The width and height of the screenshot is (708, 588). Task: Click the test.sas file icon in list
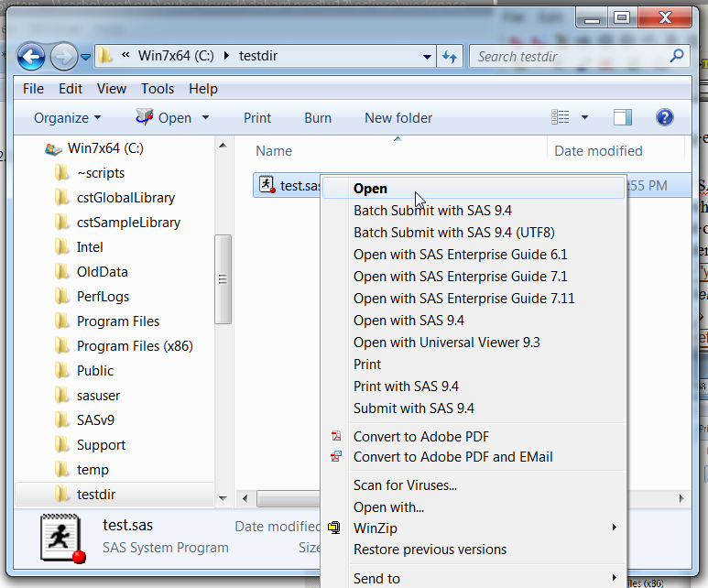pos(267,185)
